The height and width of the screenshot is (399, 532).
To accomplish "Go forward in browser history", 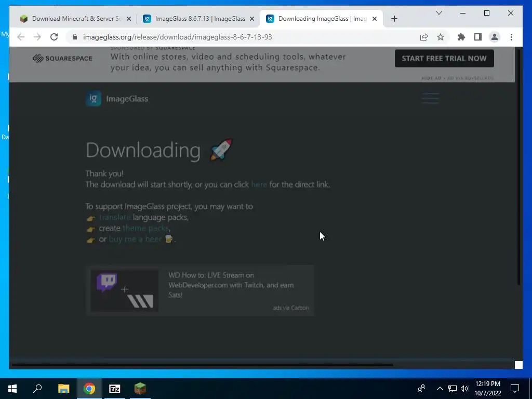I will coord(37,37).
